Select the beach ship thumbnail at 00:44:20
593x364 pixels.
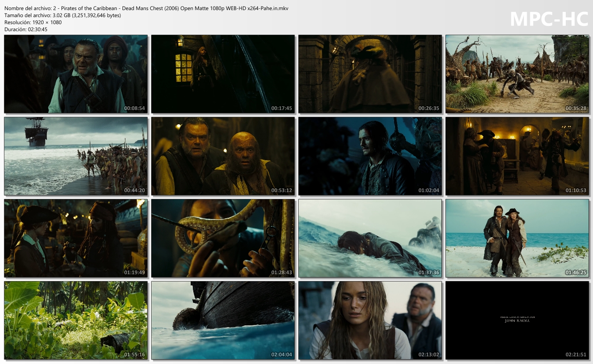click(76, 156)
